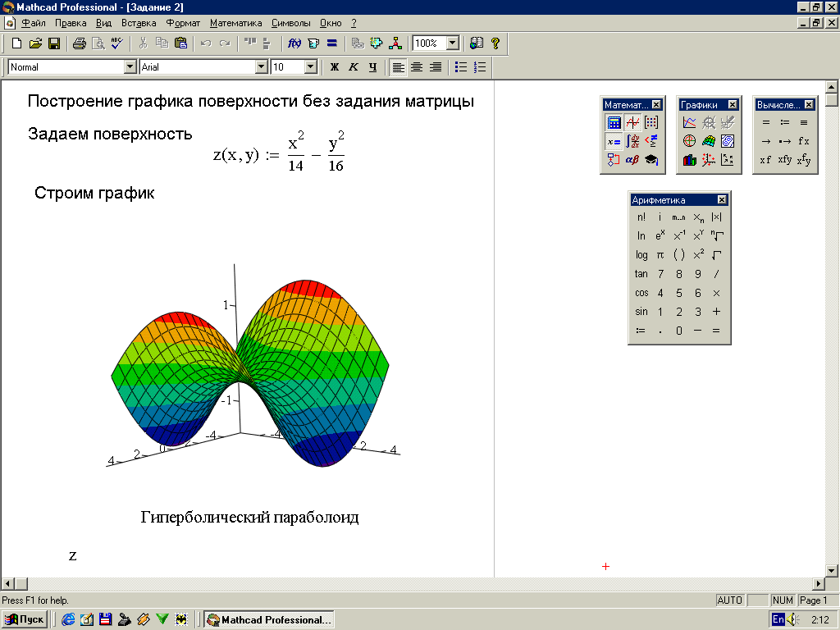Insert a vector field plot from Графики panel

tap(728, 160)
